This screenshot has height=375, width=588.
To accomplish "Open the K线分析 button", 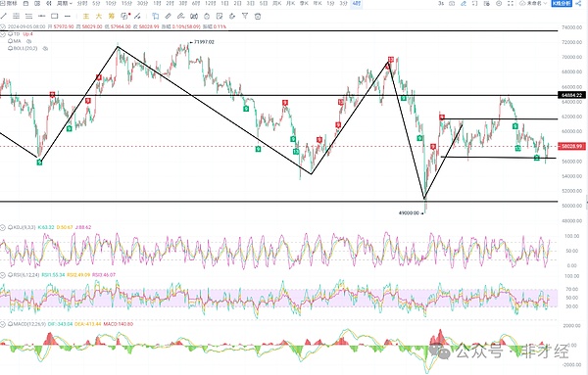I will pyautogui.click(x=562, y=3).
